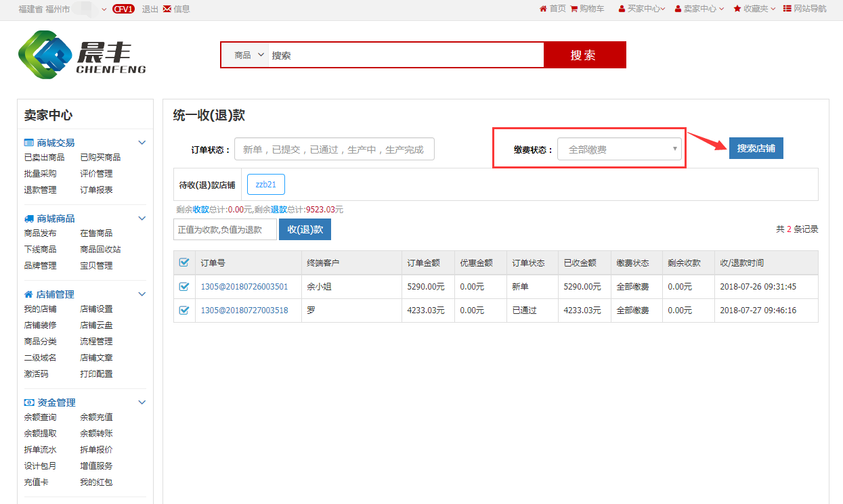Open the 卖家中心 top menu

pos(699,9)
